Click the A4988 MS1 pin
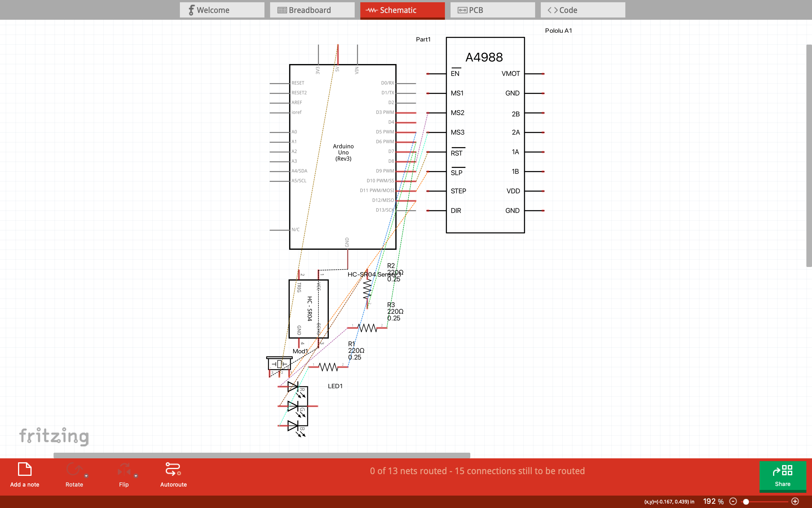Viewport: 812px width, 508px height. (x=436, y=93)
